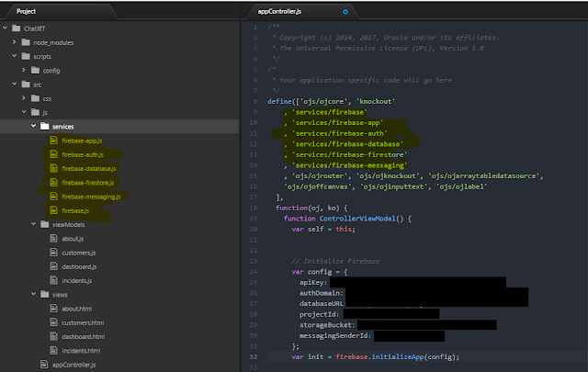Click file icon beside firebase.js

tap(53, 210)
